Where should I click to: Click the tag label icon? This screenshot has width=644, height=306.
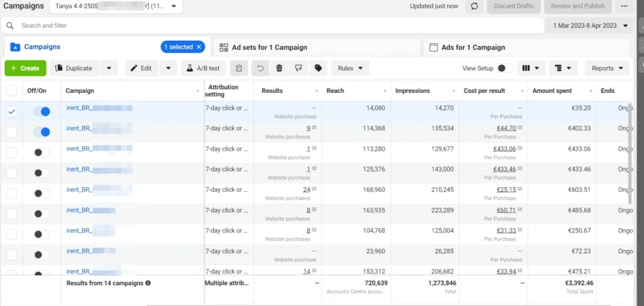[318, 68]
